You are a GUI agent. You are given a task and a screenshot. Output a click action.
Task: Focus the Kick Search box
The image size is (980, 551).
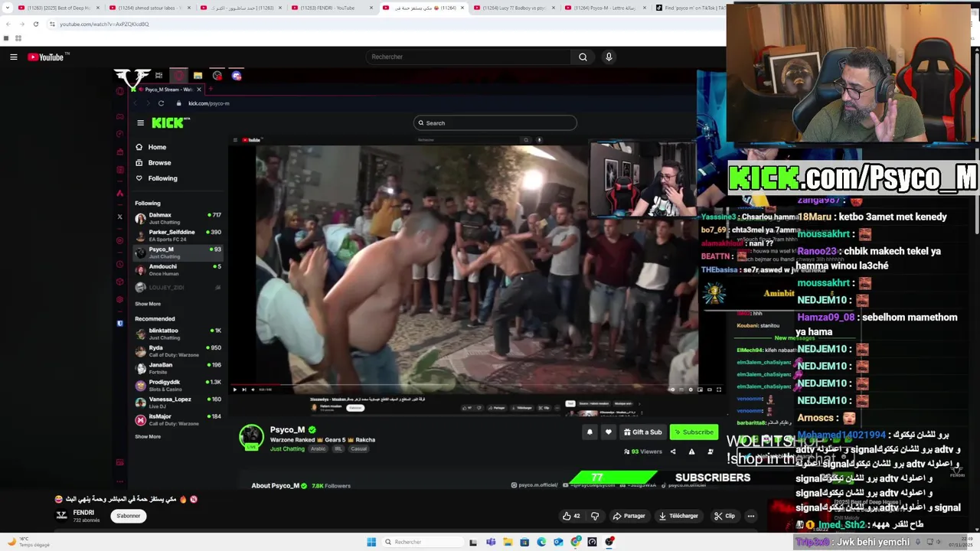click(x=495, y=122)
